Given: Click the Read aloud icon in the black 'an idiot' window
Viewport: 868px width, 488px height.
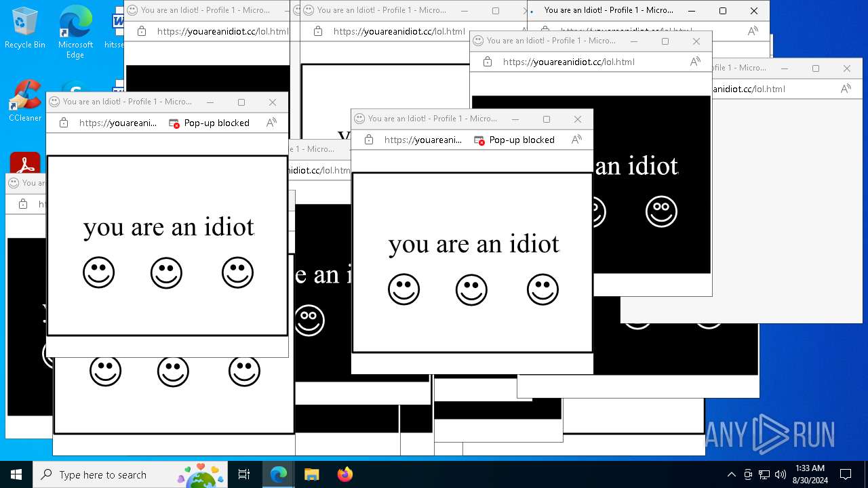Looking at the screenshot, I should [x=695, y=62].
